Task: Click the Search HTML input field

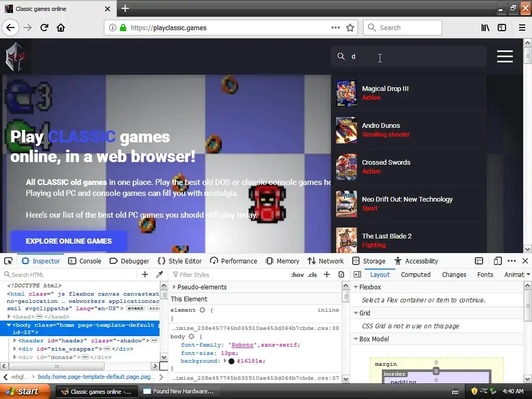Action: pos(70,274)
